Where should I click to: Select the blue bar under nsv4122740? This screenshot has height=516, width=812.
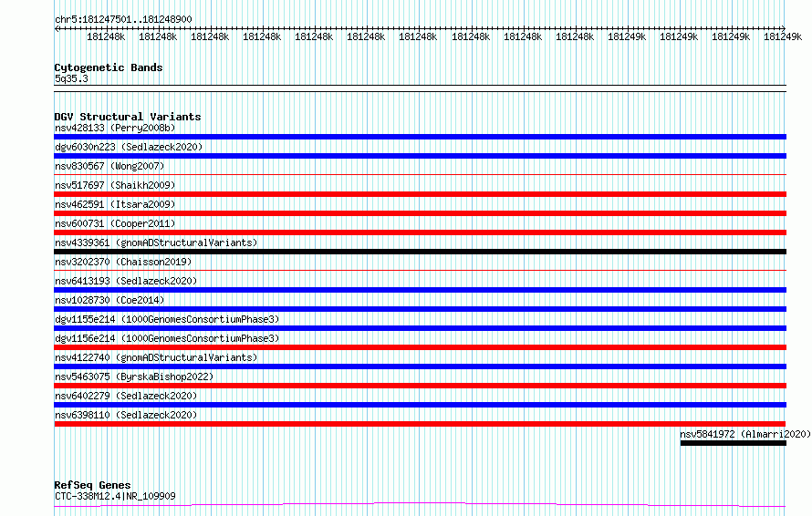[420, 366]
